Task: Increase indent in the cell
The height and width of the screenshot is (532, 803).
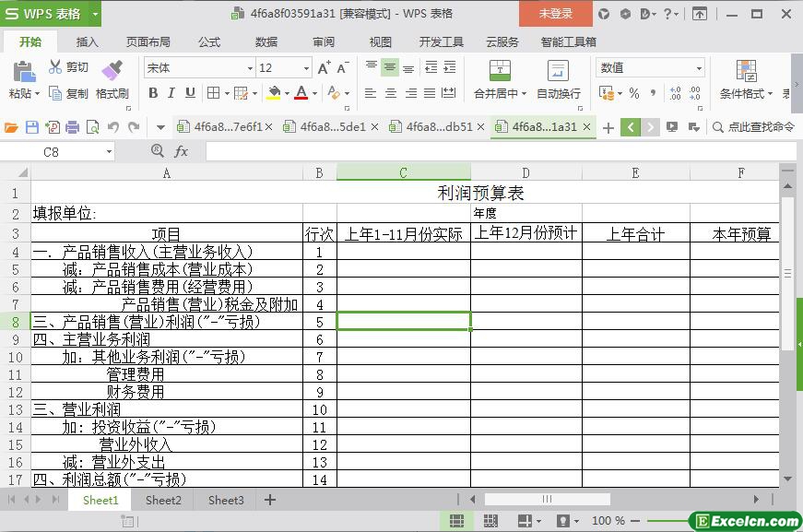Action: [x=450, y=67]
